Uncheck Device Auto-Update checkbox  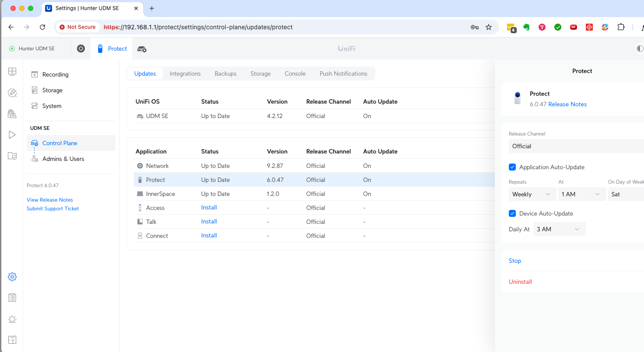click(x=512, y=213)
